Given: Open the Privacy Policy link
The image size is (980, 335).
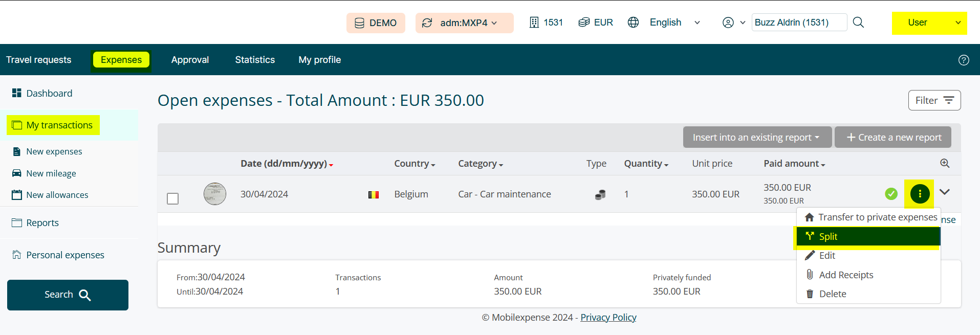Looking at the screenshot, I should [608, 318].
